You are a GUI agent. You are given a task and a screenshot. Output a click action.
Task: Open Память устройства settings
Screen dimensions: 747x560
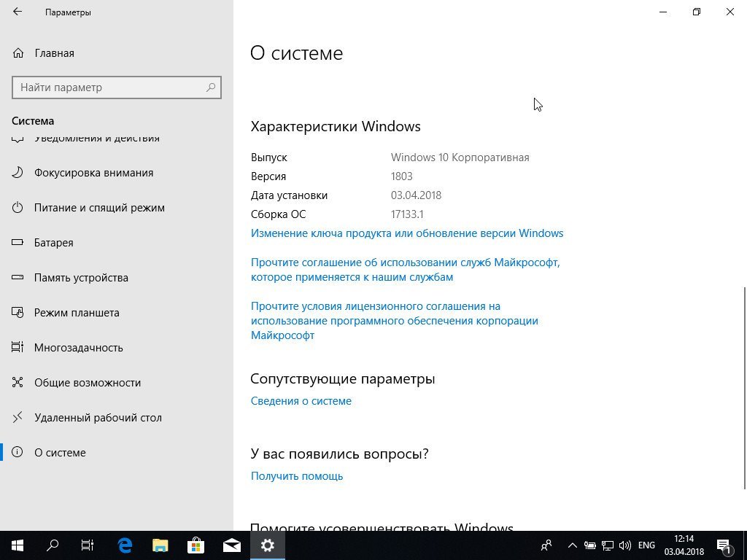pos(117,278)
